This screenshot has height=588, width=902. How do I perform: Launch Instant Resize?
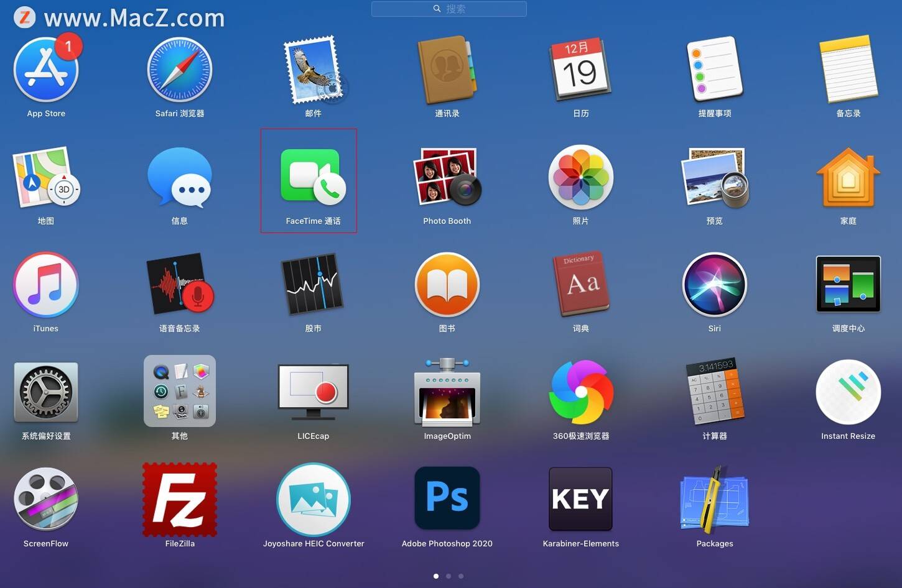(x=849, y=393)
